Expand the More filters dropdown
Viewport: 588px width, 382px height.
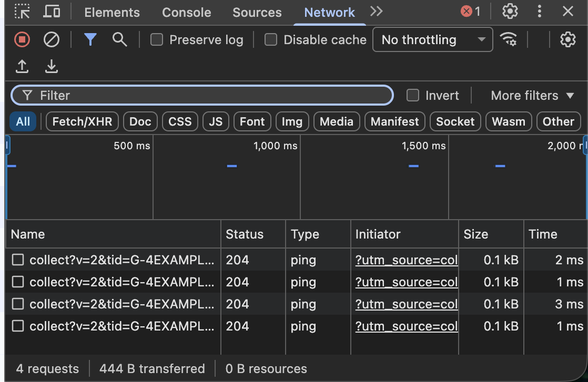click(532, 96)
